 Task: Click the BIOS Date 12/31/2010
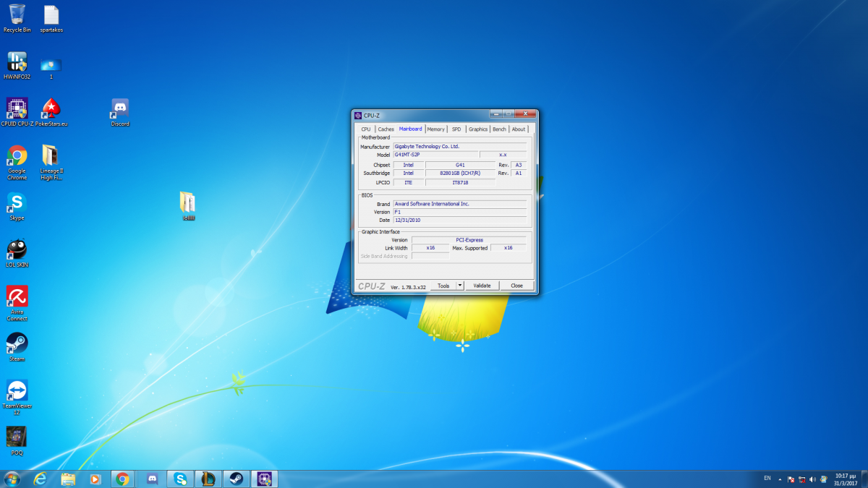click(460, 220)
